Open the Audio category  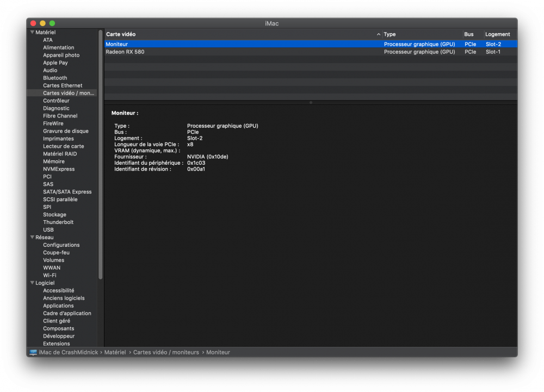[50, 70]
